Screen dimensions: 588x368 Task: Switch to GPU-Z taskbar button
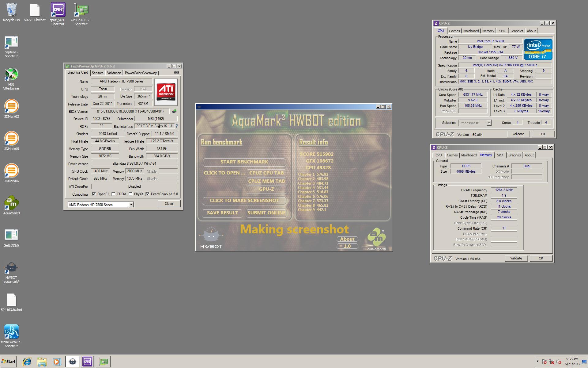104,362
